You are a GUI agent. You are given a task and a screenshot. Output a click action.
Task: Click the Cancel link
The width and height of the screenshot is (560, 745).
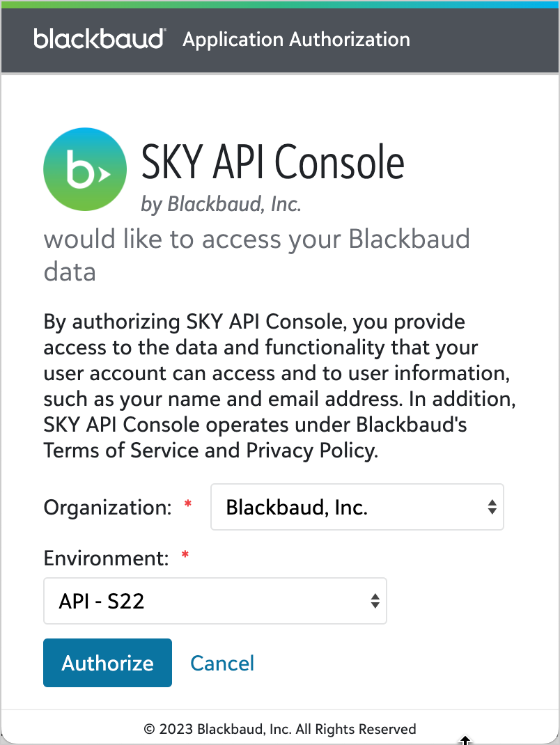[222, 663]
